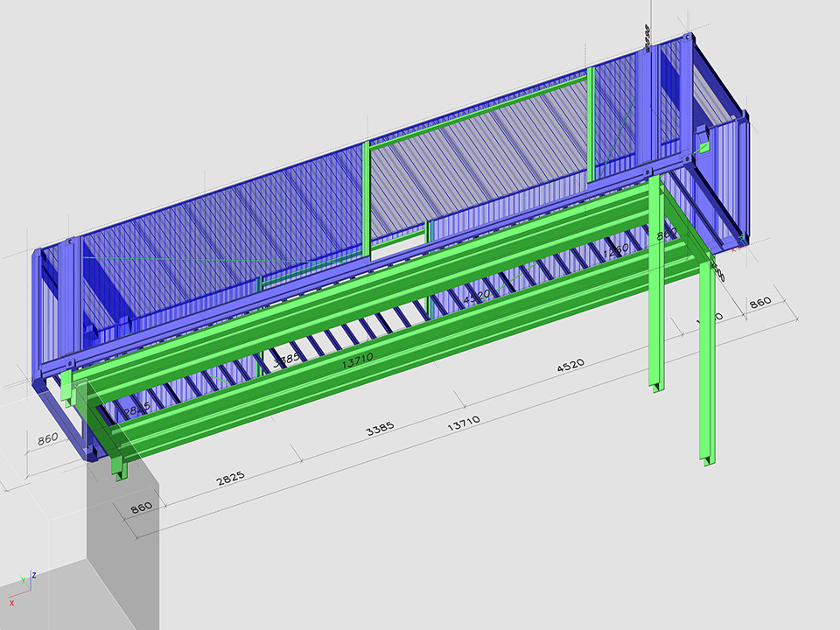Select the 4520 dimension on the lower dimension line

tap(570, 365)
